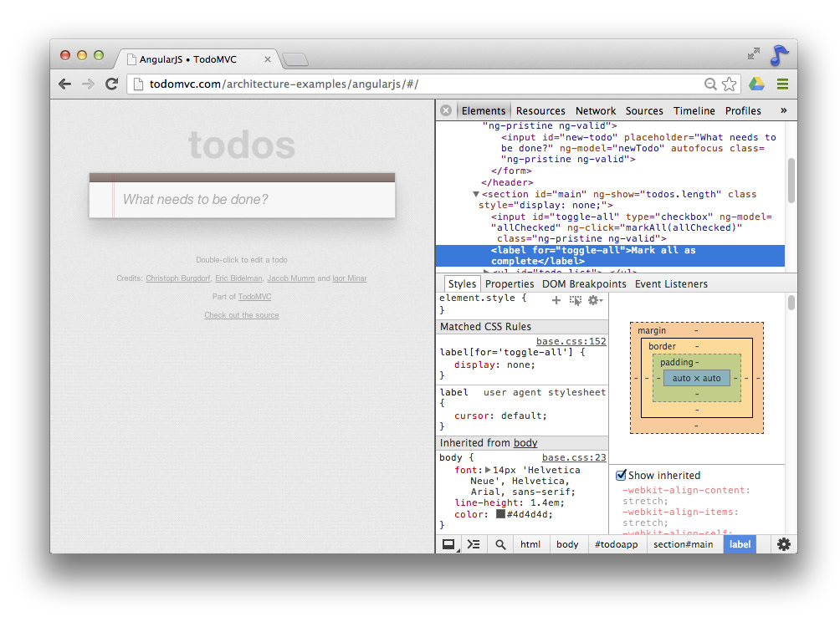
Task: Open Chrome hamburger menu
Action: 782,84
